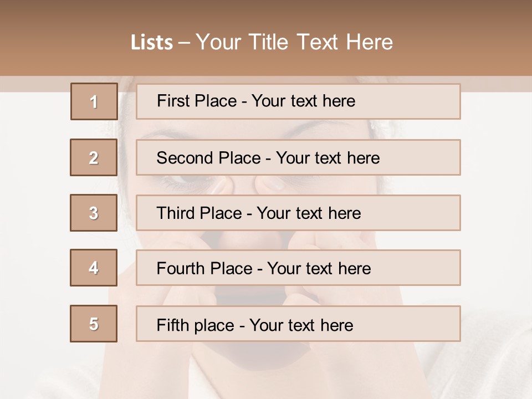Select the number 1 box
Viewport: 532px width, 399px height.
point(94,101)
